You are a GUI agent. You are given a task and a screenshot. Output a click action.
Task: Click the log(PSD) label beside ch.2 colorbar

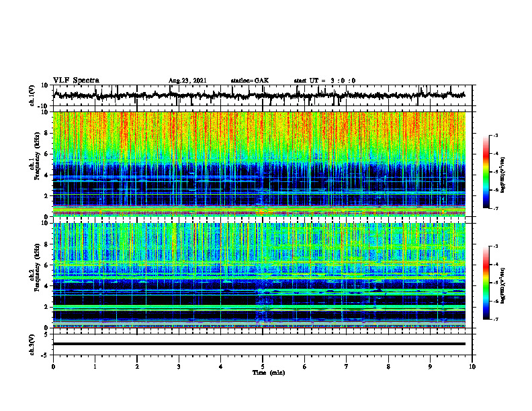coord(503,285)
